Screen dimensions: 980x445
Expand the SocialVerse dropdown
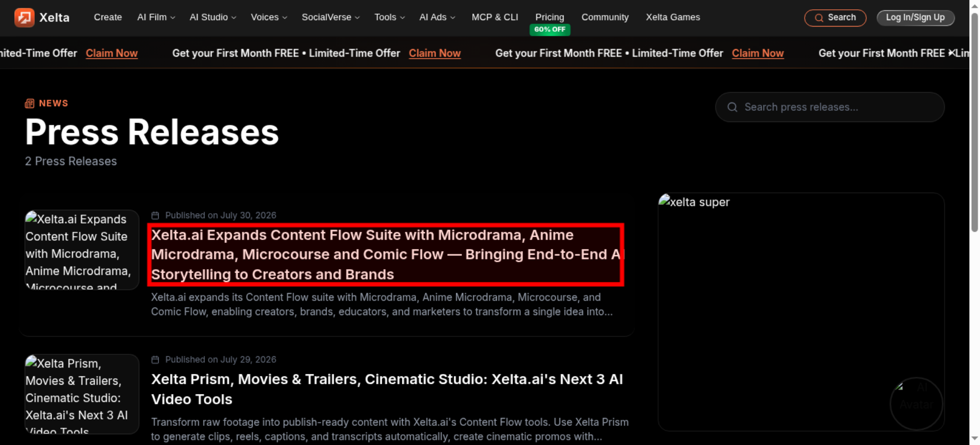pyautogui.click(x=331, y=17)
